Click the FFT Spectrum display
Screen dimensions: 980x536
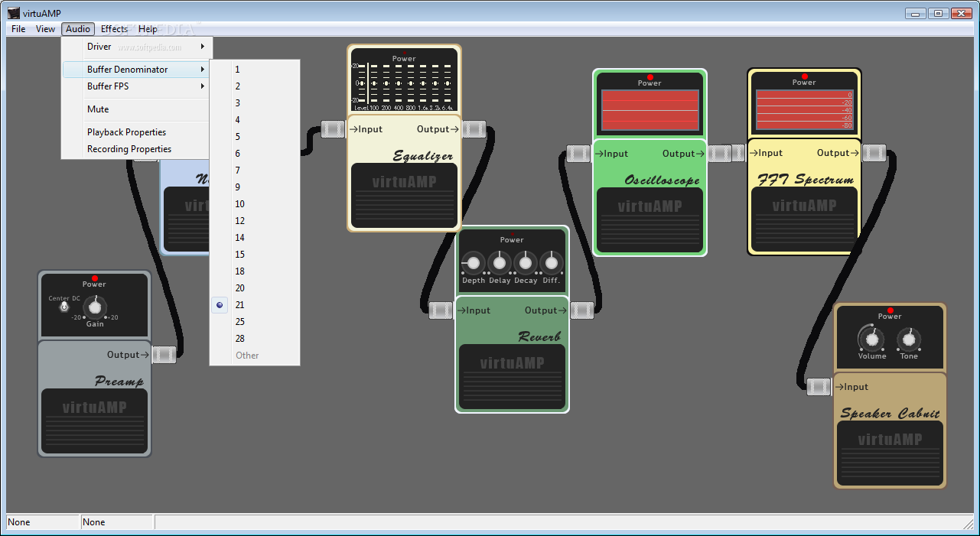pos(804,110)
